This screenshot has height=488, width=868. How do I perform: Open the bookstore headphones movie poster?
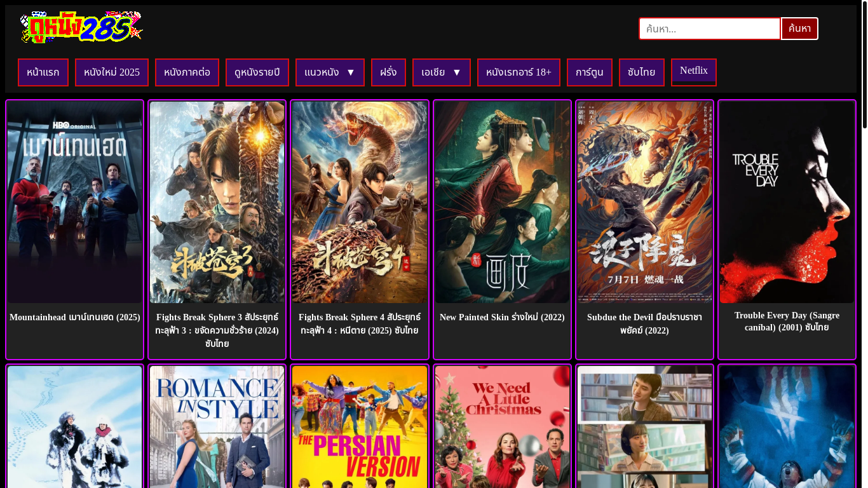pyautogui.click(x=645, y=427)
